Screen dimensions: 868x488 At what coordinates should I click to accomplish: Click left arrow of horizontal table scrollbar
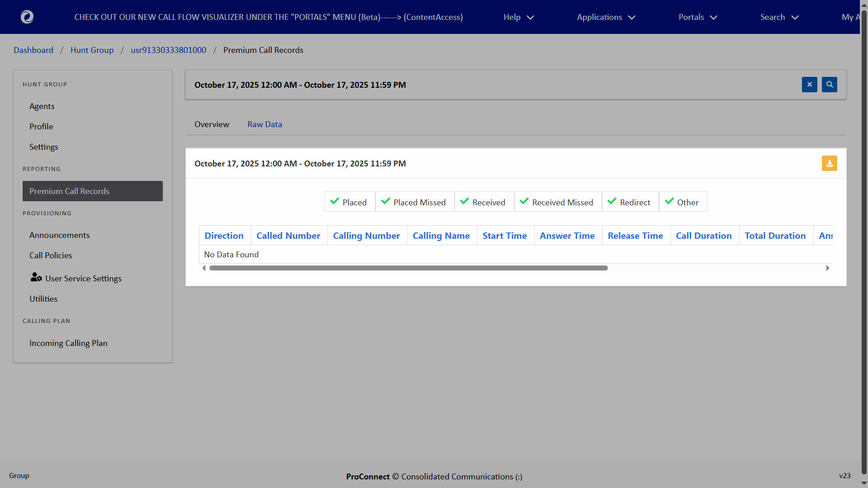(204, 268)
